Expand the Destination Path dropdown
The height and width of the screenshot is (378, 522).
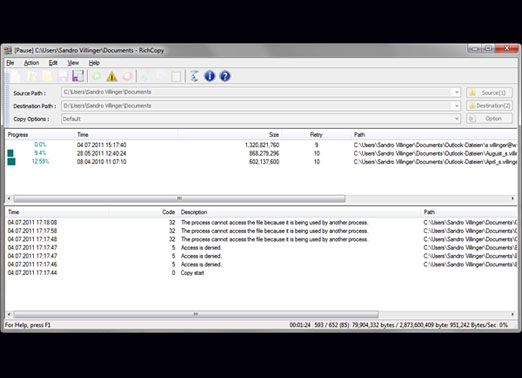[x=456, y=106]
